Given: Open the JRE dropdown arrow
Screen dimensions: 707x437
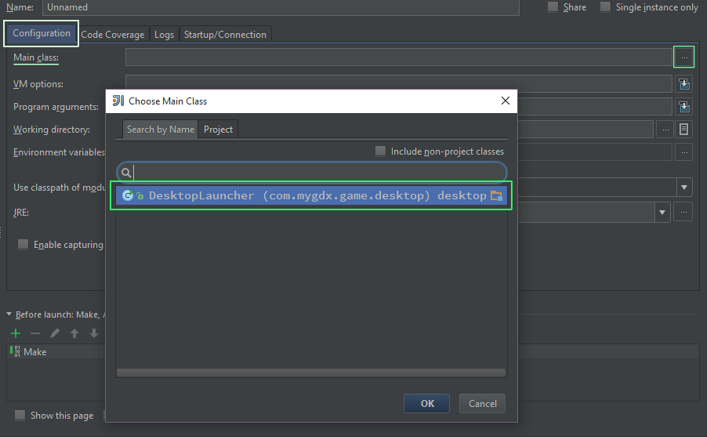Looking at the screenshot, I should click(662, 213).
